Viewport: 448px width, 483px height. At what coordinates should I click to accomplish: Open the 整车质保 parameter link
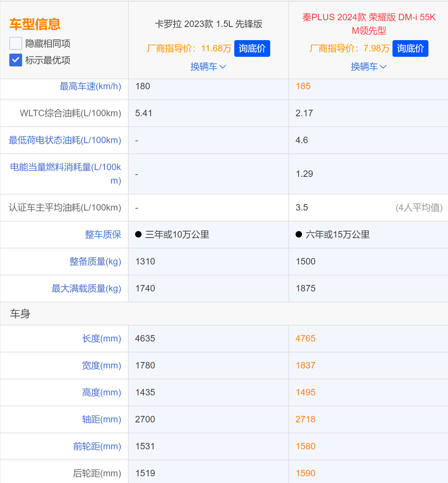point(103,235)
